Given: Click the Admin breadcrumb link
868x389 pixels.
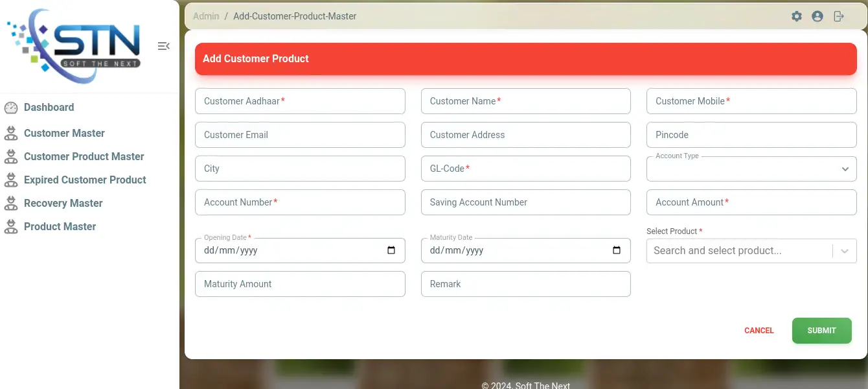Looking at the screenshot, I should point(206,16).
